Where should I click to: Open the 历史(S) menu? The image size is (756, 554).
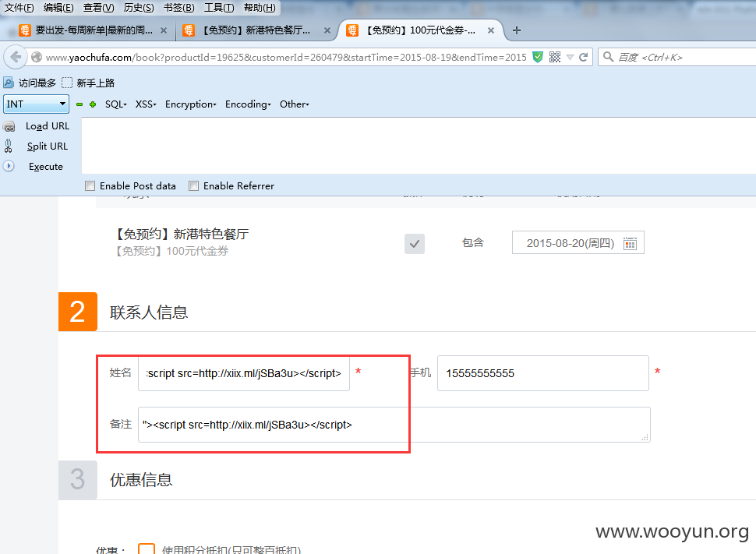(139, 8)
